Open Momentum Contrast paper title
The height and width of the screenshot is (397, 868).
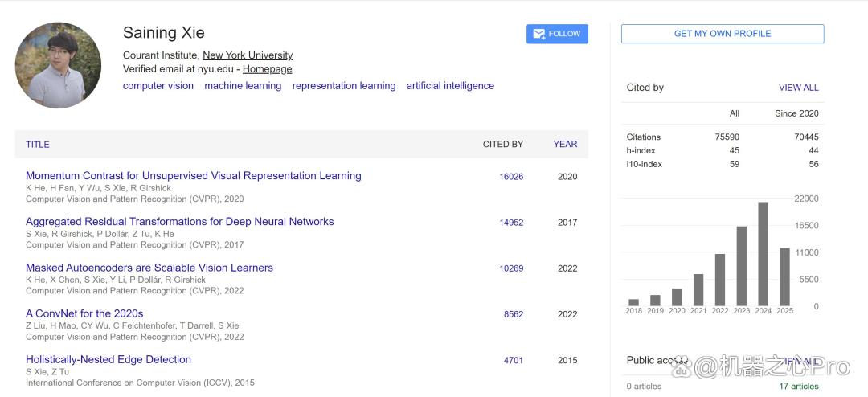pyautogui.click(x=193, y=175)
